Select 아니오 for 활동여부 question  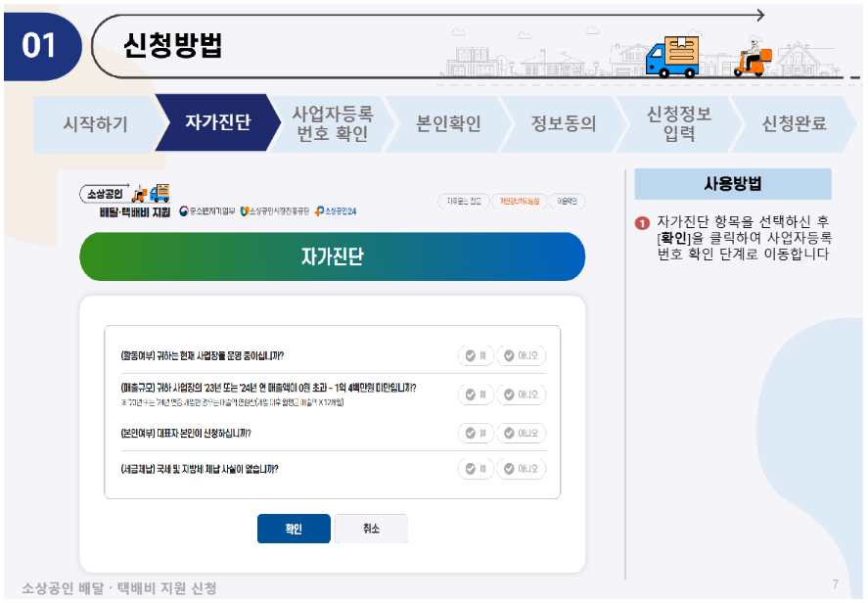(521, 355)
